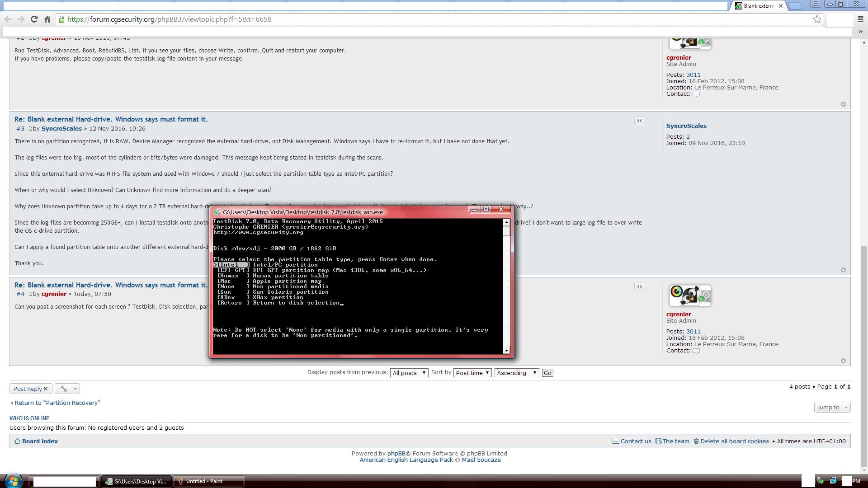Maximize the testdisk_win.exe console window
The image size is (868, 488).
pos(486,210)
